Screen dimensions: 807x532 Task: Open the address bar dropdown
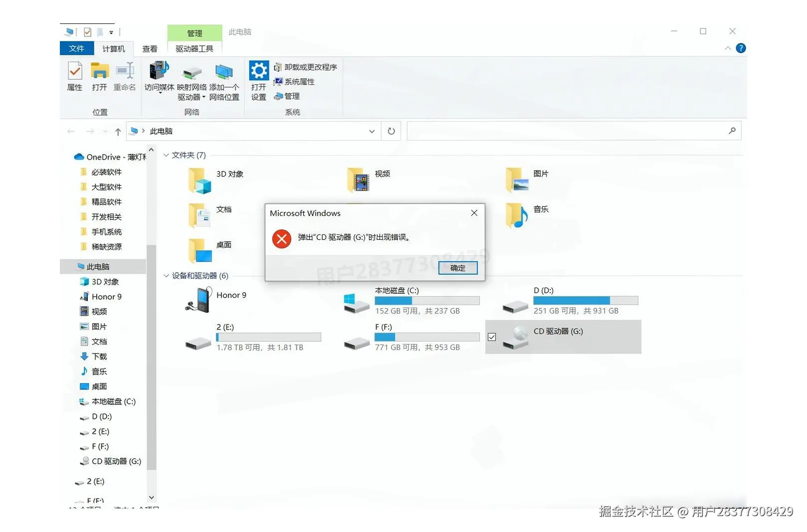pos(372,131)
